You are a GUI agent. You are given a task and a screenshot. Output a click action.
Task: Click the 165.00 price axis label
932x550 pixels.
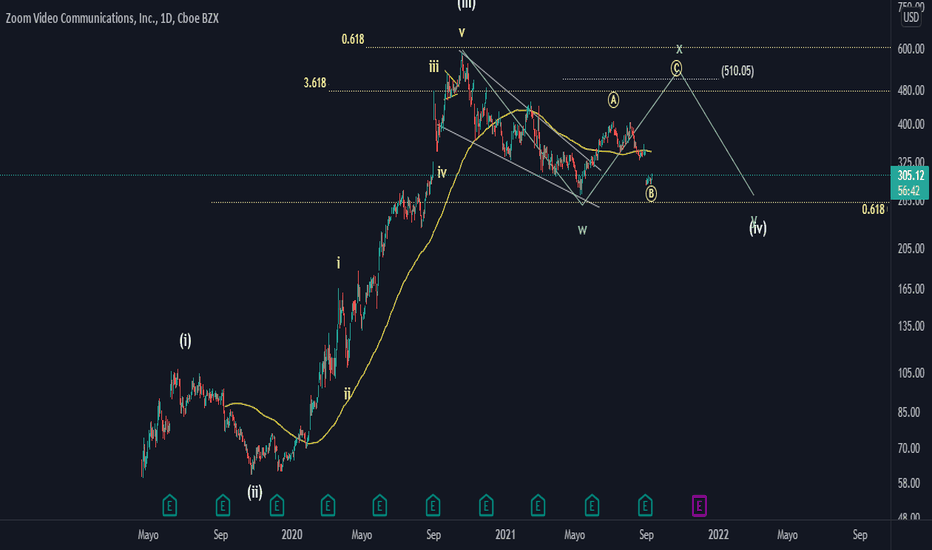pyautogui.click(x=911, y=290)
